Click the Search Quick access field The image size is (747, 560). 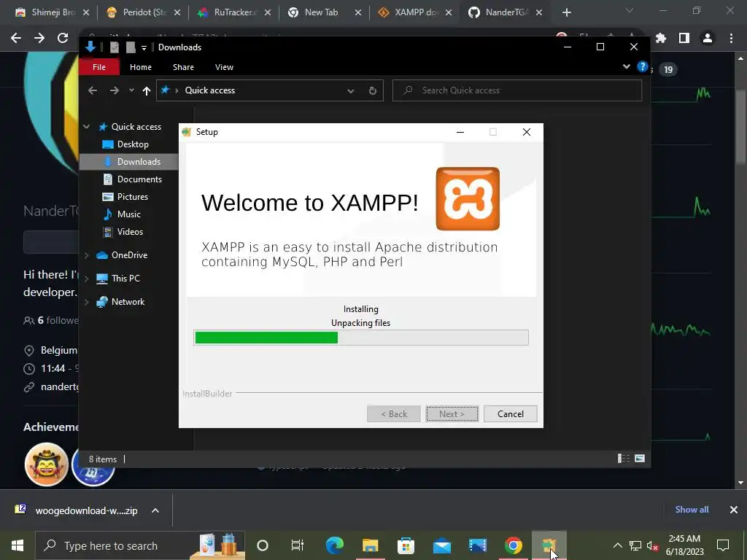tap(517, 90)
